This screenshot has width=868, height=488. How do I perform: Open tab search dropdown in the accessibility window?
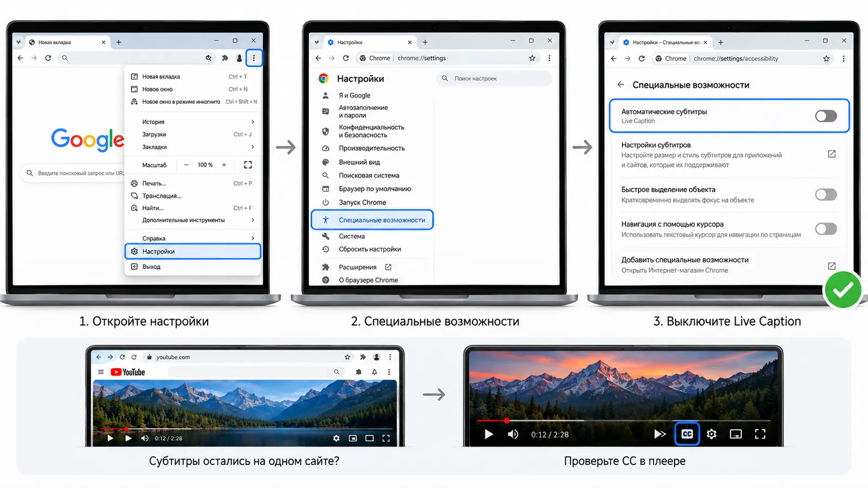pos(612,42)
